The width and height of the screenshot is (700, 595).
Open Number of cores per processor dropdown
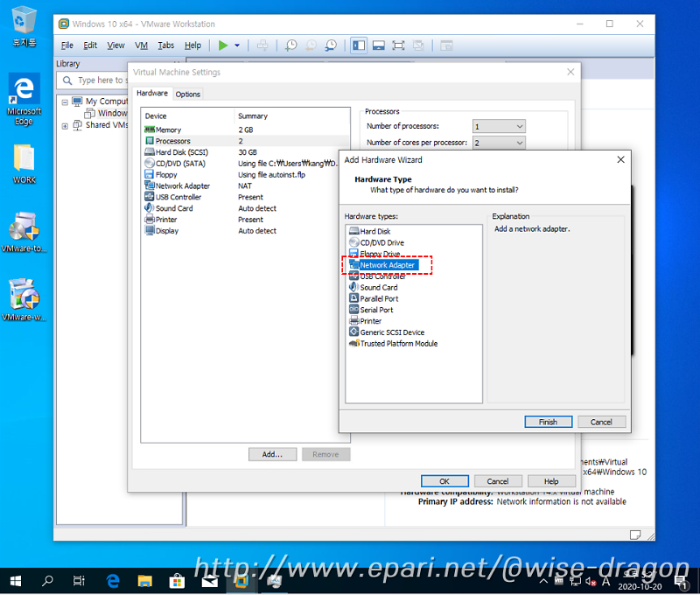tap(499, 143)
